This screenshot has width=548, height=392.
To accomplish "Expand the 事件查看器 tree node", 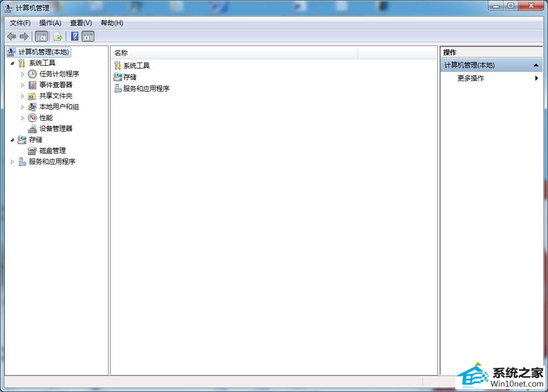I will coord(22,85).
